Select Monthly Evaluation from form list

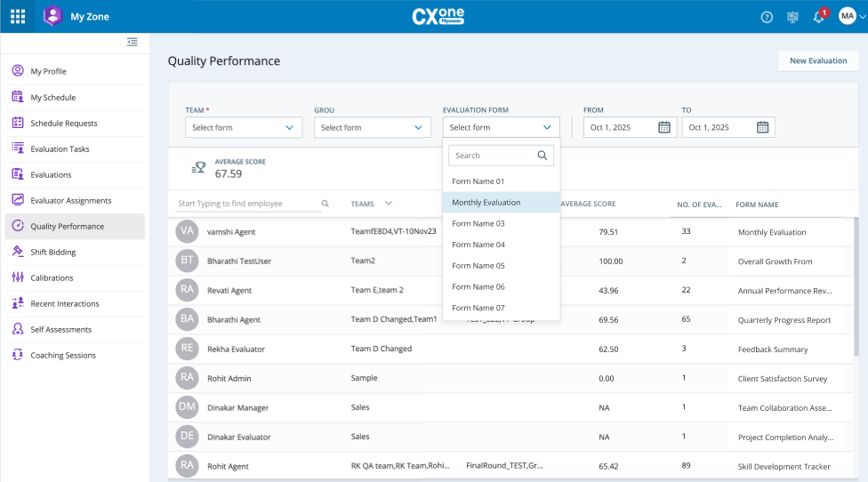(x=486, y=203)
